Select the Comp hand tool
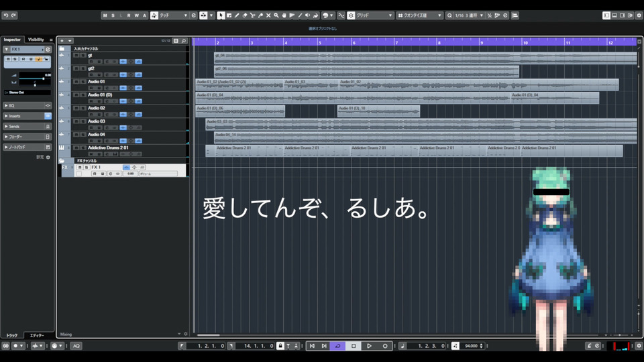Image resolution: width=644 pixels, height=362 pixels. point(284,15)
